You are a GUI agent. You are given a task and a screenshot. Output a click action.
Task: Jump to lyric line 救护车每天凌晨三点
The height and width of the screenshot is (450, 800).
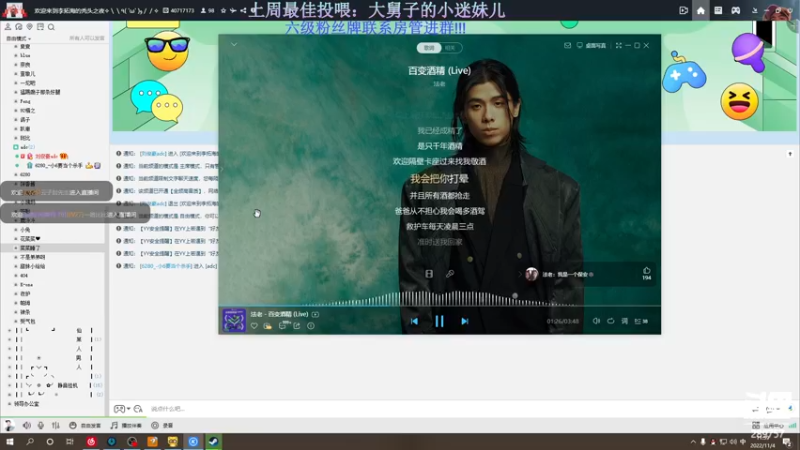439,226
